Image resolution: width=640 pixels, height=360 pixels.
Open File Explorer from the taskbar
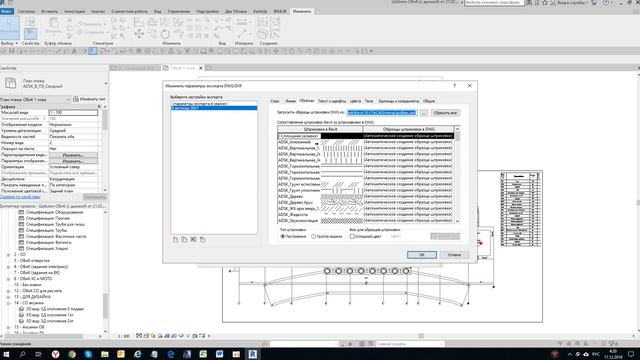point(104,354)
